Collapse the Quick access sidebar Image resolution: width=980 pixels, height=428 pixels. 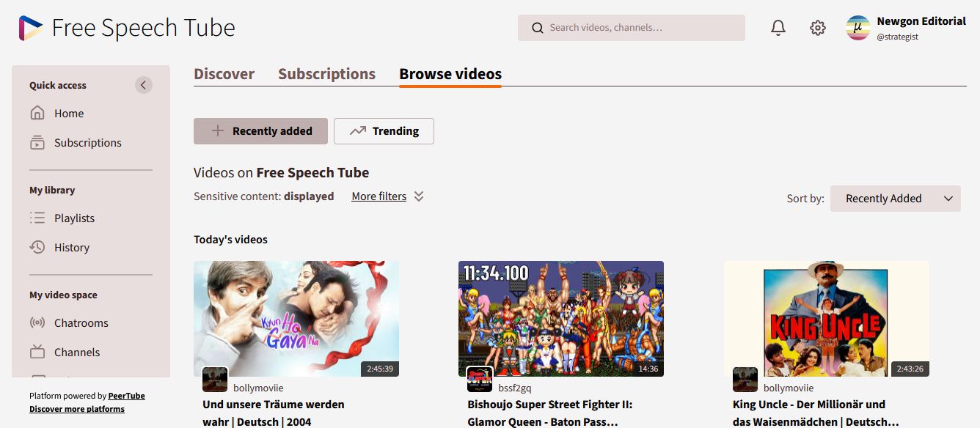[144, 85]
